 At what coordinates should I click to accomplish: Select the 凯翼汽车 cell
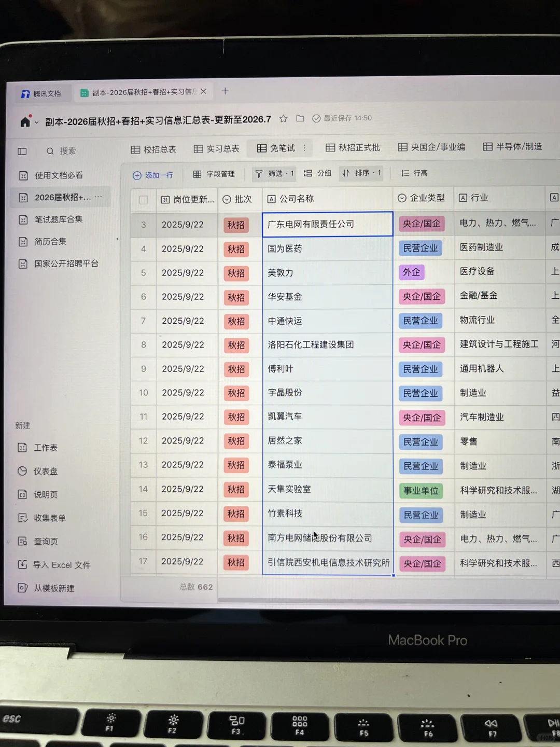coord(328,417)
